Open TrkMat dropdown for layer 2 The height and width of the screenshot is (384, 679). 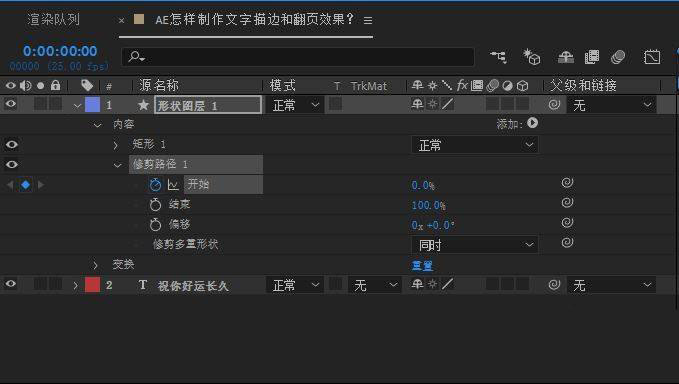point(374,285)
